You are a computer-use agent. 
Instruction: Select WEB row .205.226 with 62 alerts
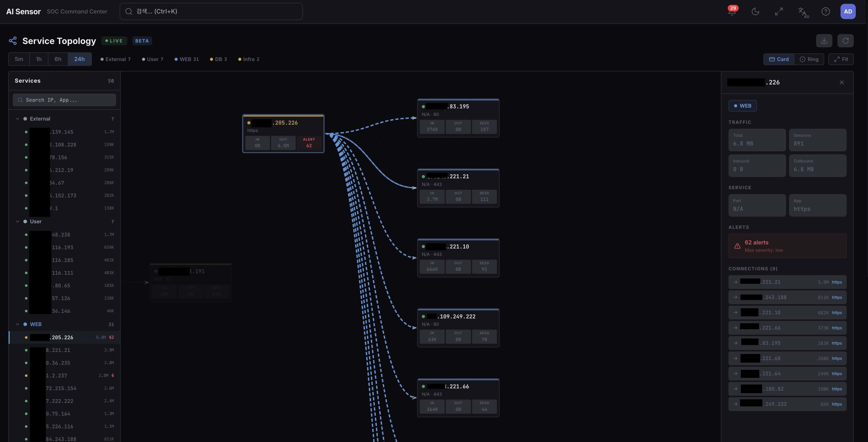tap(64, 337)
